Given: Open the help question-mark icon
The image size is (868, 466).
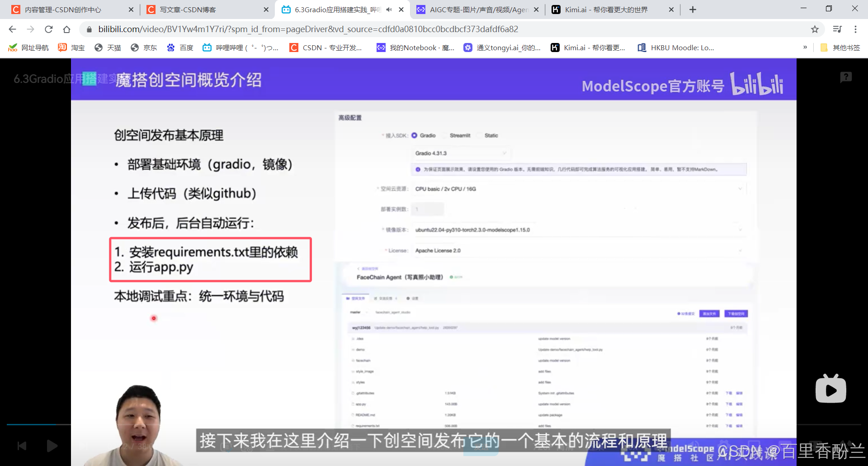Looking at the screenshot, I should click(x=846, y=77).
